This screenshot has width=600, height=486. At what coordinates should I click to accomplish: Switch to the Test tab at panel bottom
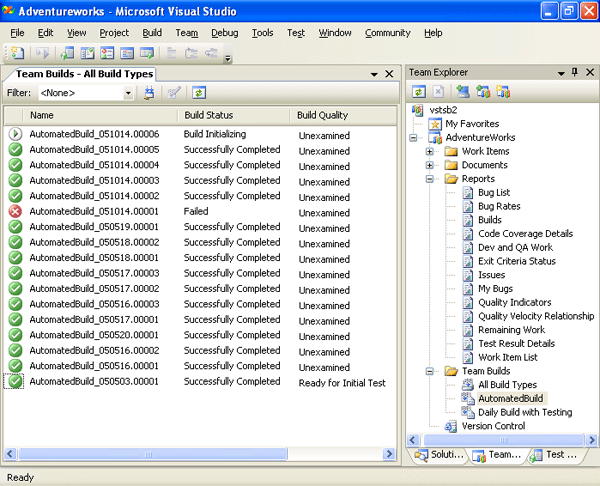(x=555, y=455)
